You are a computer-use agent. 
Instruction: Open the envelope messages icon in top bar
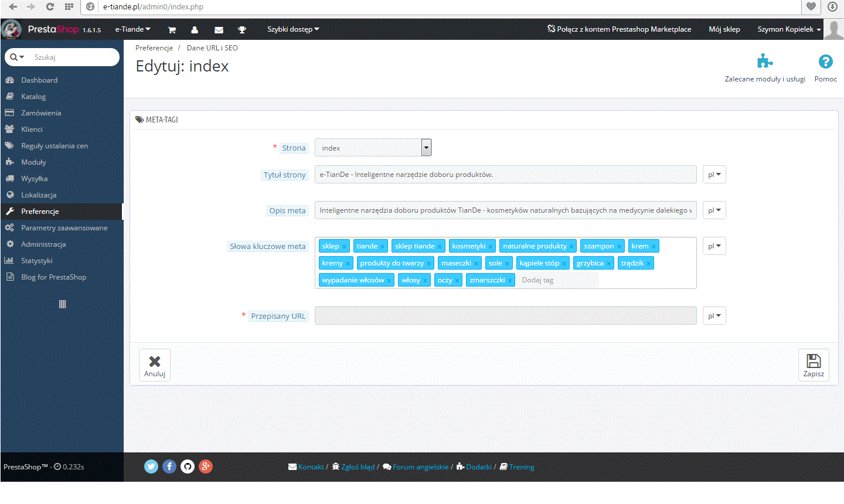(x=219, y=30)
